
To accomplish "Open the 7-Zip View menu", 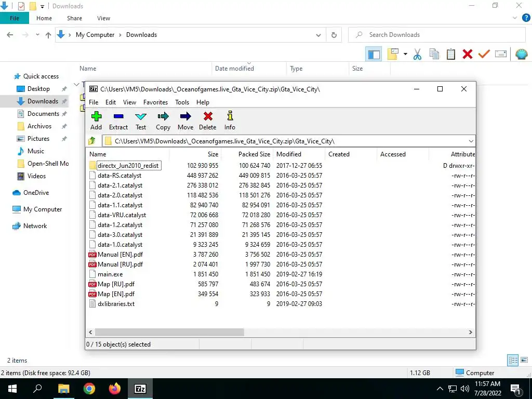I will 129,102.
